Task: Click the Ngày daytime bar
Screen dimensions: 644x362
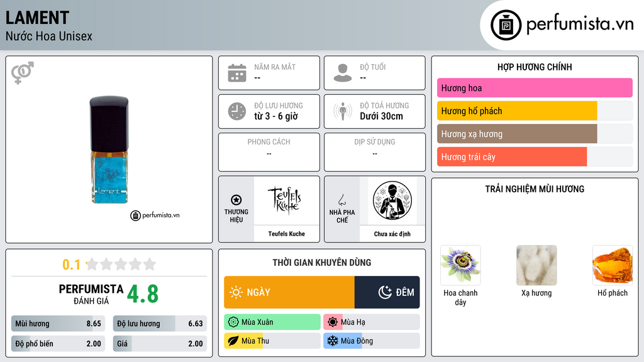Action: [289, 292]
